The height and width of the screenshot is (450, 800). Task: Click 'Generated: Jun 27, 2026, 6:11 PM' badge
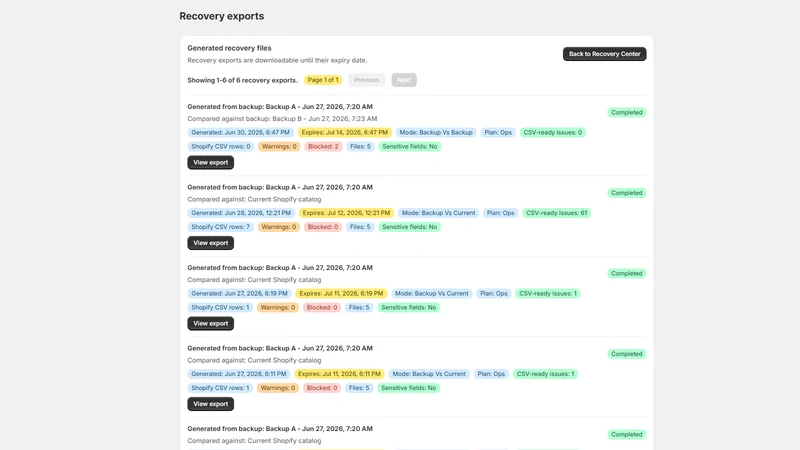[239, 374]
